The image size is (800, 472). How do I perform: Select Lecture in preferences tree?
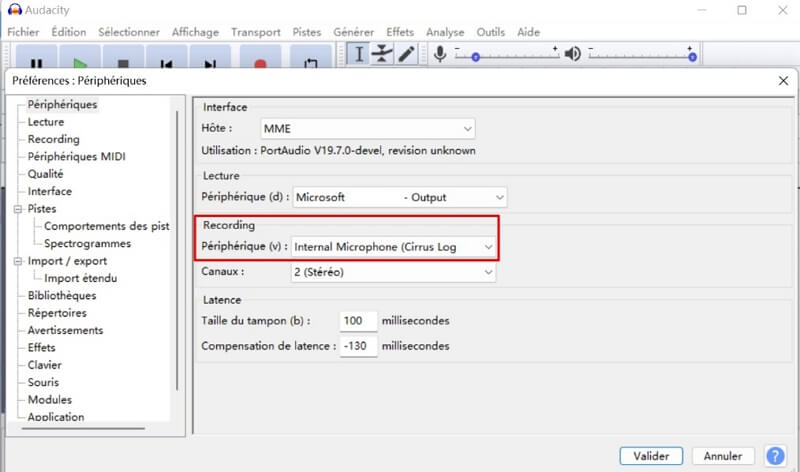tap(46, 122)
